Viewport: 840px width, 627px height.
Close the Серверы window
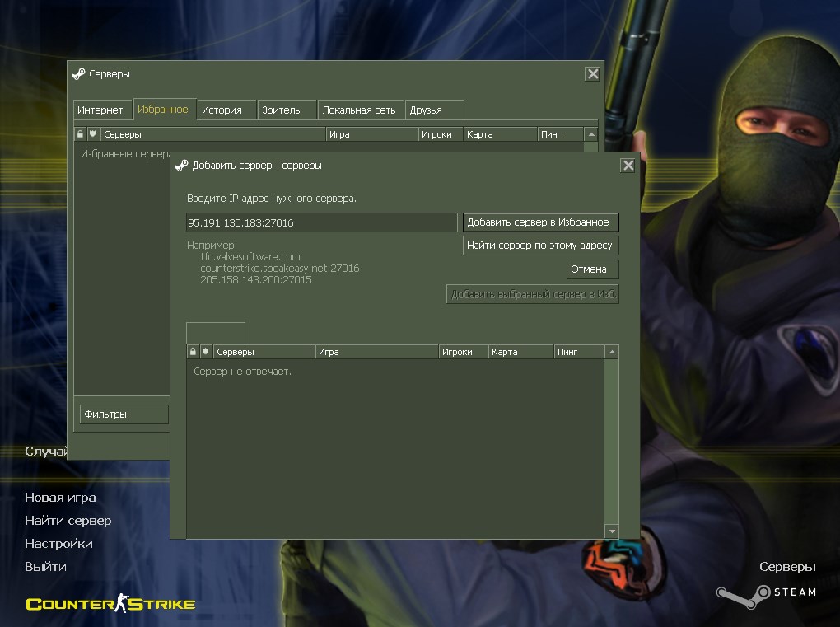(x=592, y=74)
